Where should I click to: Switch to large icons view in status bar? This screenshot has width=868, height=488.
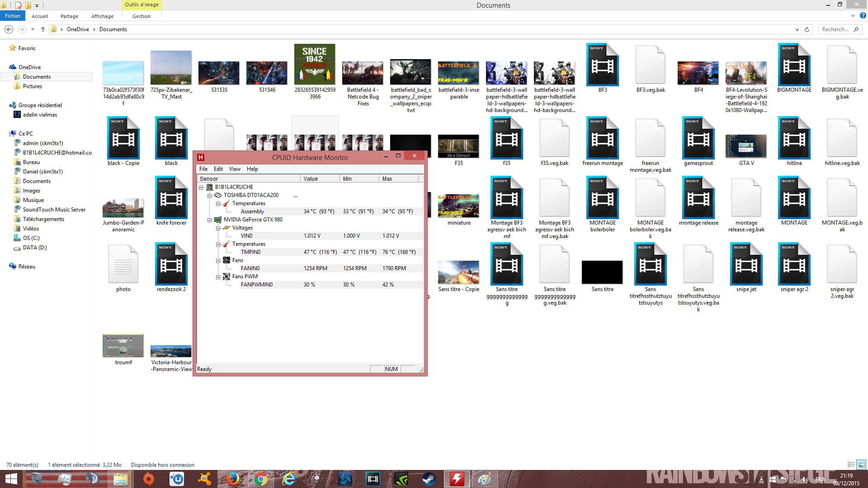click(x=861, y=465)
